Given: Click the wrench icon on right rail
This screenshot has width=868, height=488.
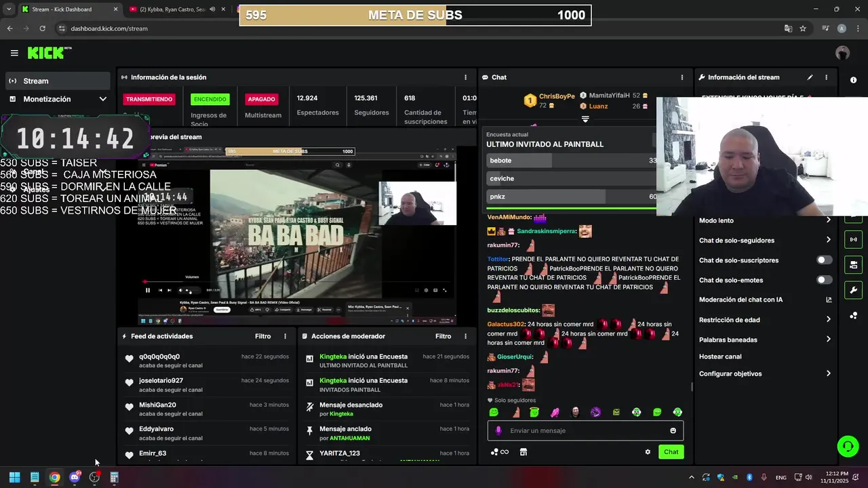Looking at the screenshot, I should pyautogui.click(x=853, y=290).
